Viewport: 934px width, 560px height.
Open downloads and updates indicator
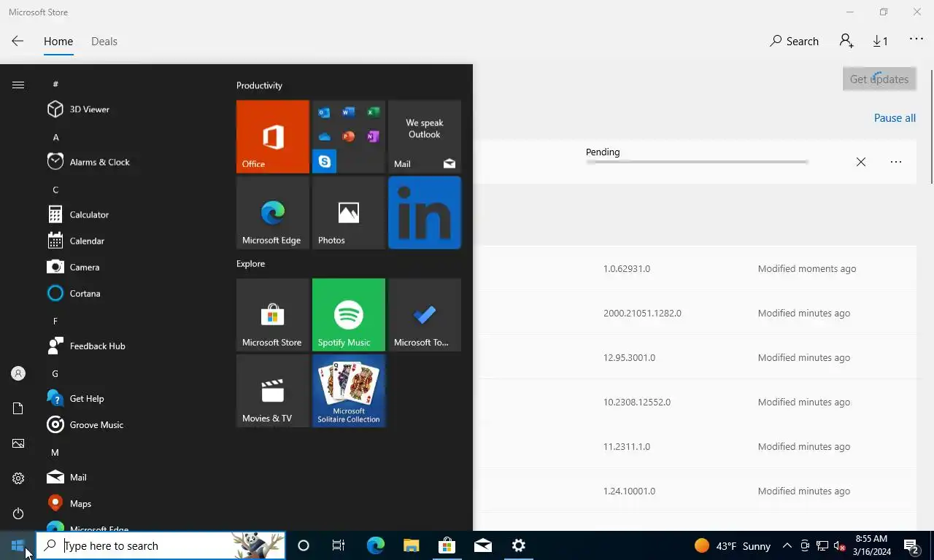(x=881, y=42)
